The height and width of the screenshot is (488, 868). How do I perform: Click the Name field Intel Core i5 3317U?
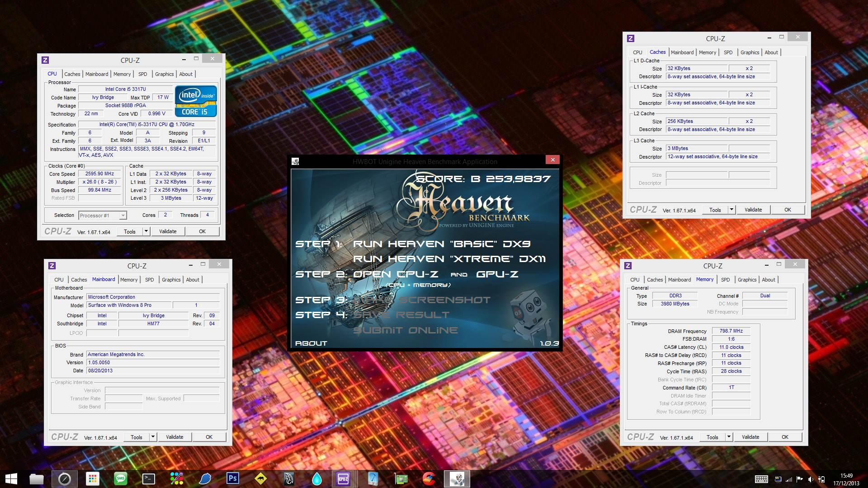click(x=126, y=89)
